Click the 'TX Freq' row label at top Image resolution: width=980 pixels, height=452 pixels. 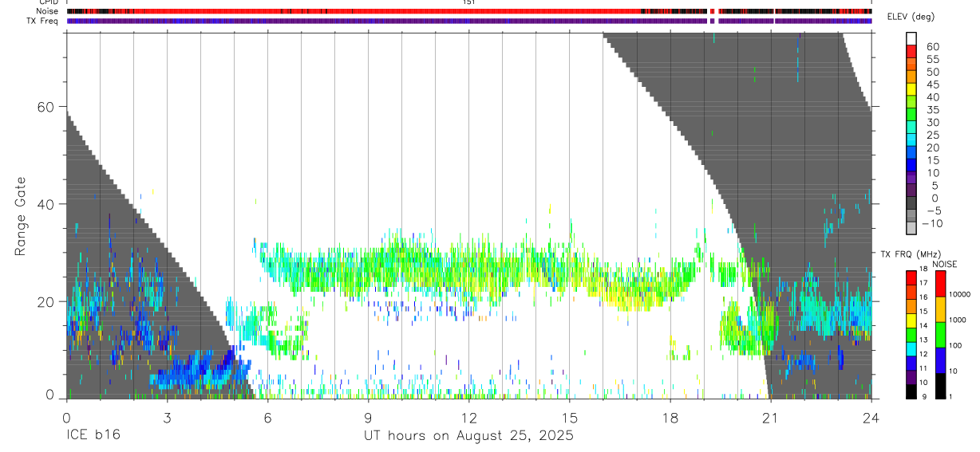point(44,21)
